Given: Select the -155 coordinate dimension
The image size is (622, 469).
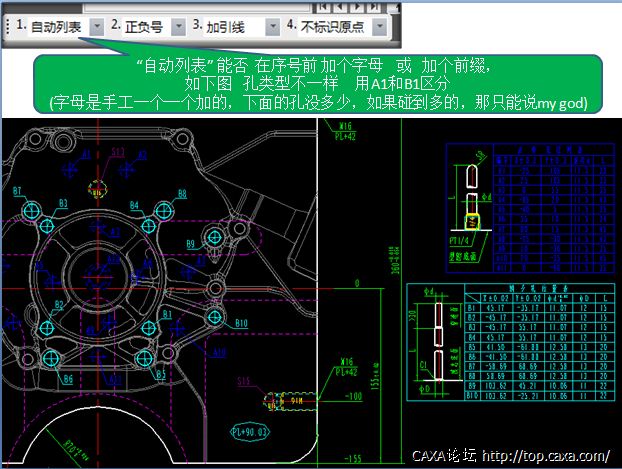Looking at the screenshot, I should click(353, 459).
